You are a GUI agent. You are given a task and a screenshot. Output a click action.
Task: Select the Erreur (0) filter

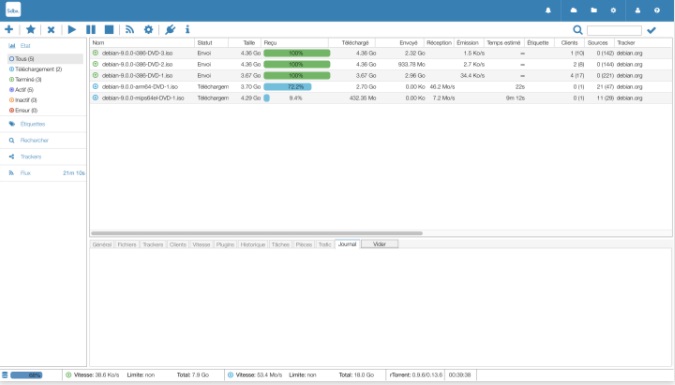24,110
